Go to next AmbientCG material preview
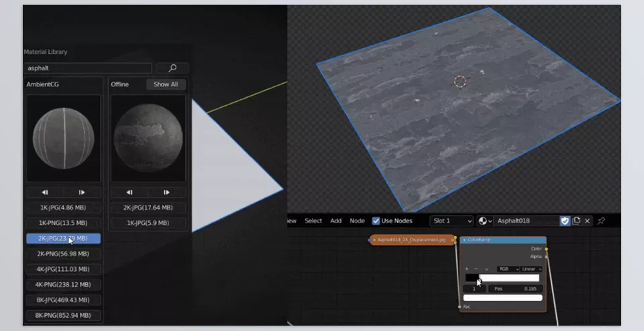The image size is (644, 331). coord(82,192)
